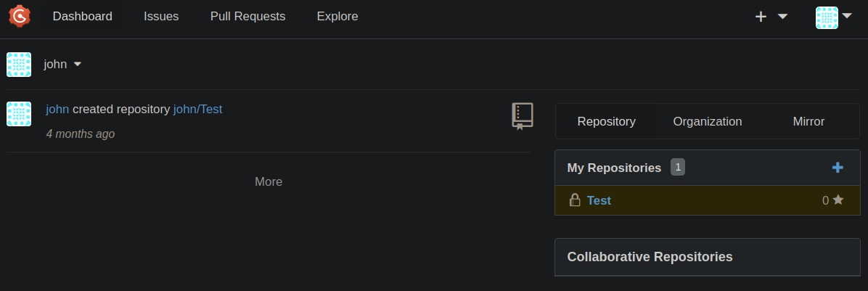Expand the create-new dropdown arrow

coord(782,17)
